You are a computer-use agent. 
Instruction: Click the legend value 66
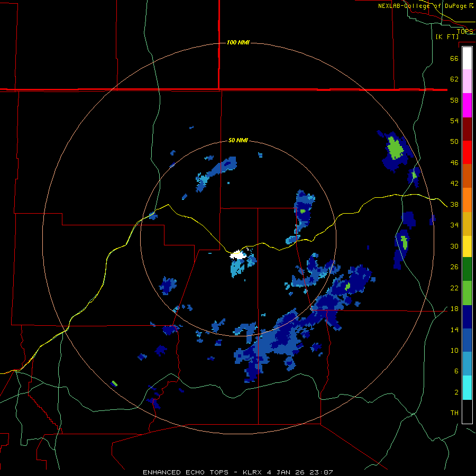tap(454, 58)
